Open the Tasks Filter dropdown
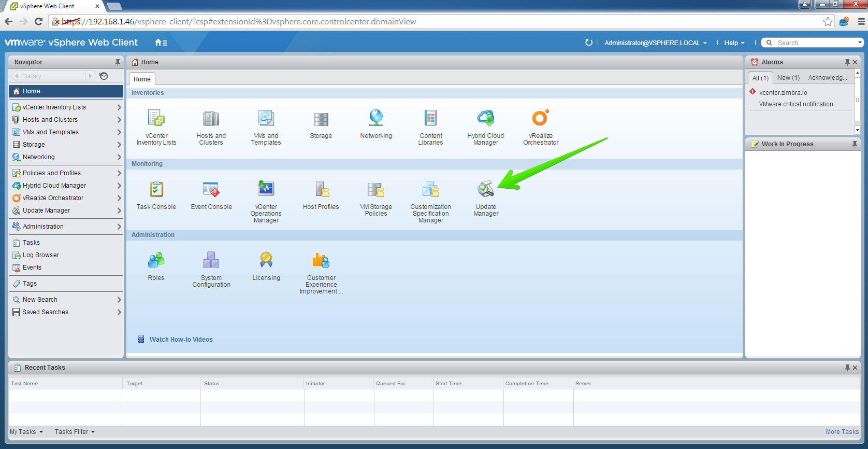Screen dimensions: 868x449 pos(75,432)
